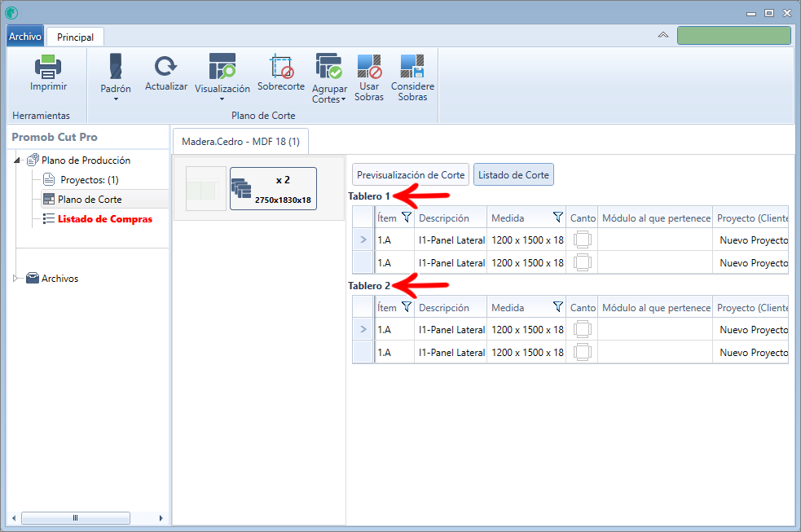The height and width of the screenshot is (532, 801).
Task: Select Nuevo Proyecto cell in Tablero 1's first row
Action: point(751,240)
